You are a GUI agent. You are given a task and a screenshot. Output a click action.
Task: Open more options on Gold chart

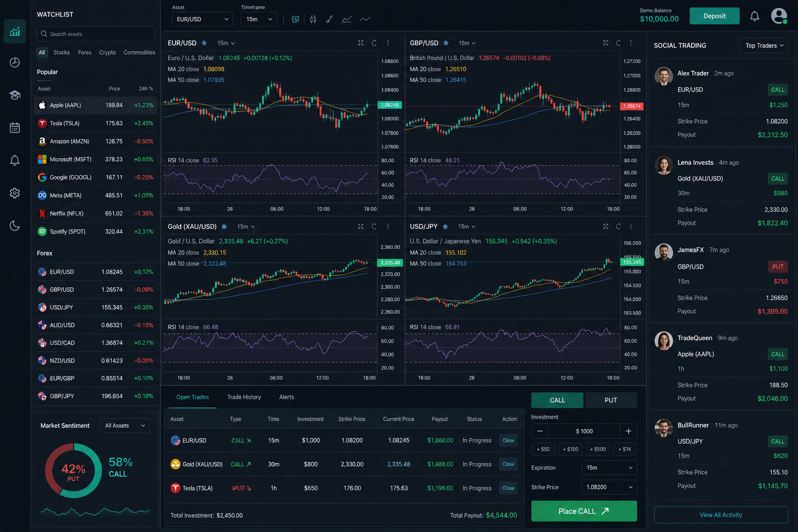(x=388, y=227)
